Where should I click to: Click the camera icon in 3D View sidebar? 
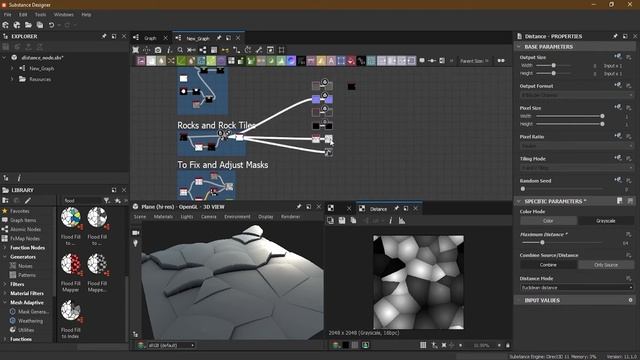point(136,233)
